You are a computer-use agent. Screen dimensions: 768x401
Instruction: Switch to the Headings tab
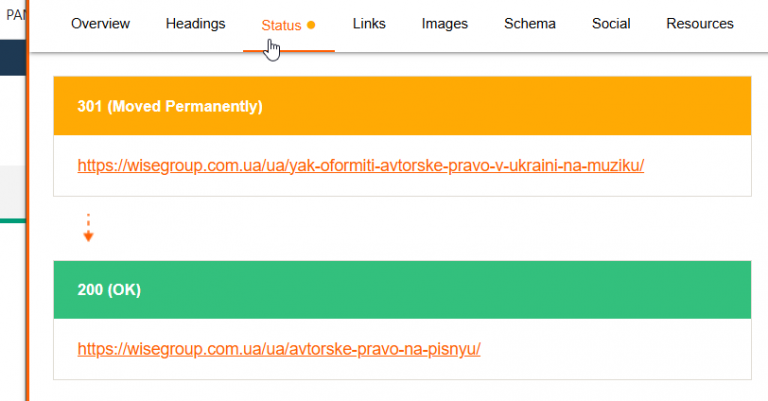click(x=195, y=24)
